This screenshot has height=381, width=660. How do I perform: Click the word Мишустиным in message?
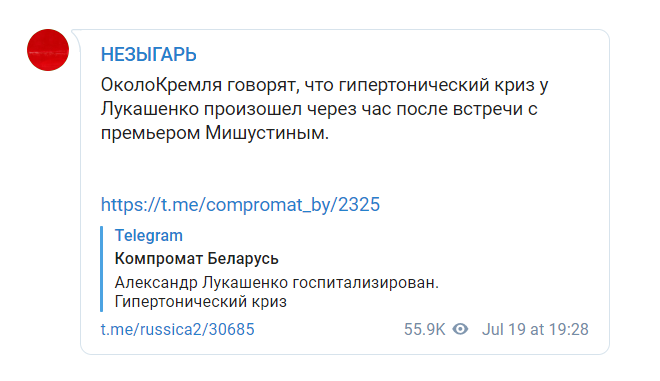pyautogui.click(x=267, y=133)
